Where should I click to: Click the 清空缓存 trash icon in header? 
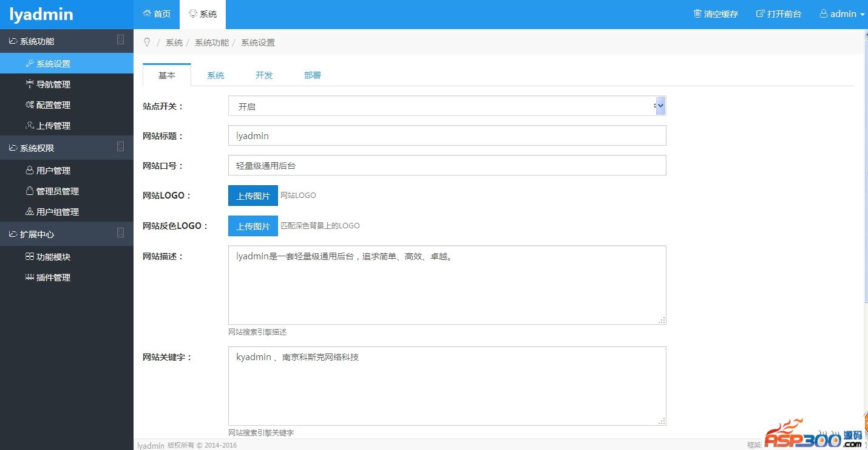(x=697, y=14)
